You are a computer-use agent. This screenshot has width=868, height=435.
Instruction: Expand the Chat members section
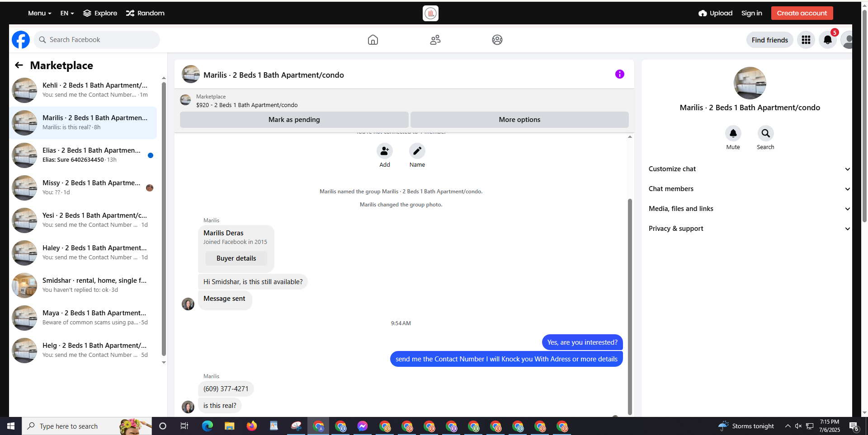[750, 189]
